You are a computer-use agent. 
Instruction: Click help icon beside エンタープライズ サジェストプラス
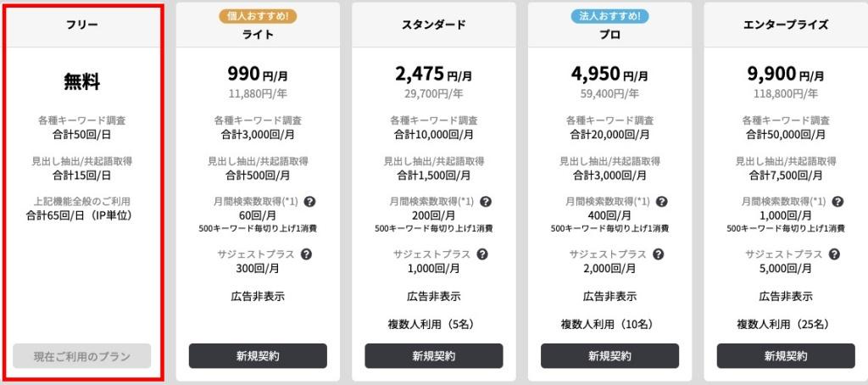pos(834,254)
